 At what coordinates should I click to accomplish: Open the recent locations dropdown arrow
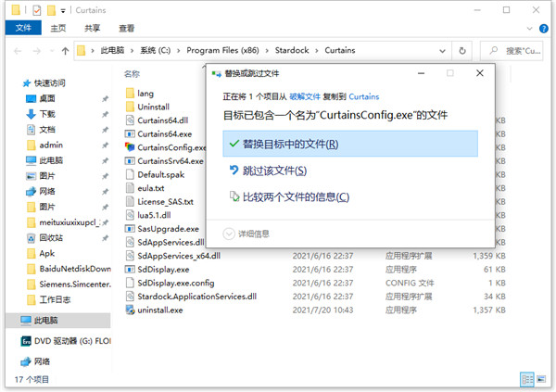52,51
